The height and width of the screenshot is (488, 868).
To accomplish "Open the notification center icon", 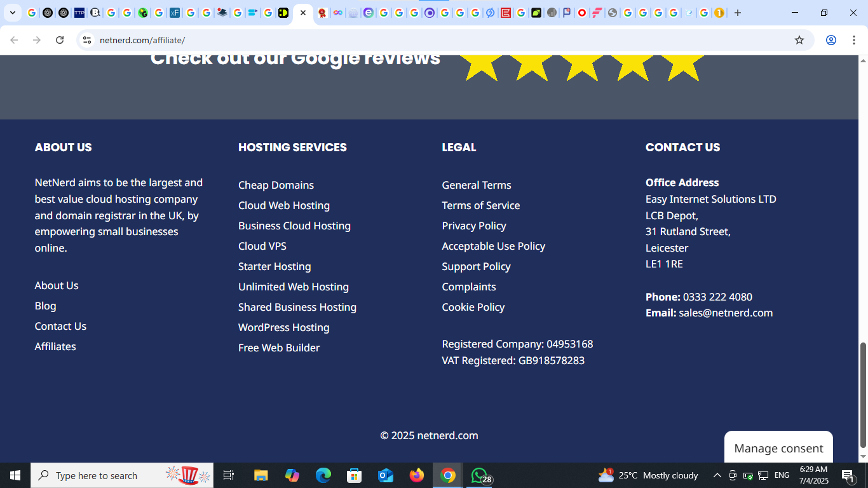I will click(x=848, y=475).
